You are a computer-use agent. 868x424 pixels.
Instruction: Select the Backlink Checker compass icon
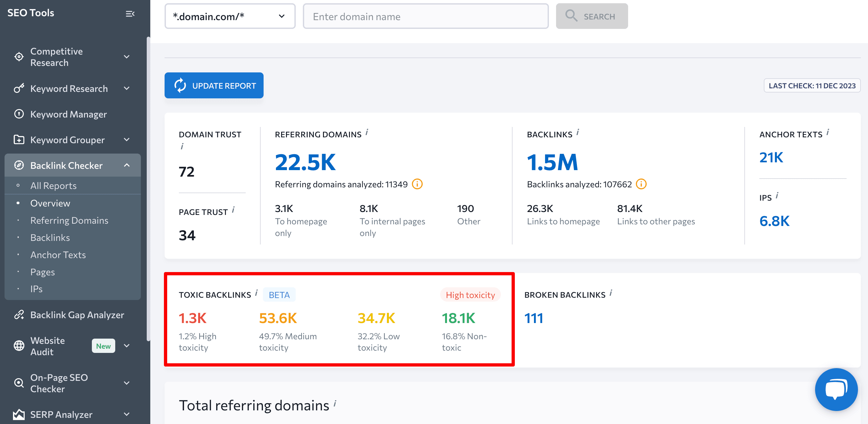click(19, 165)
